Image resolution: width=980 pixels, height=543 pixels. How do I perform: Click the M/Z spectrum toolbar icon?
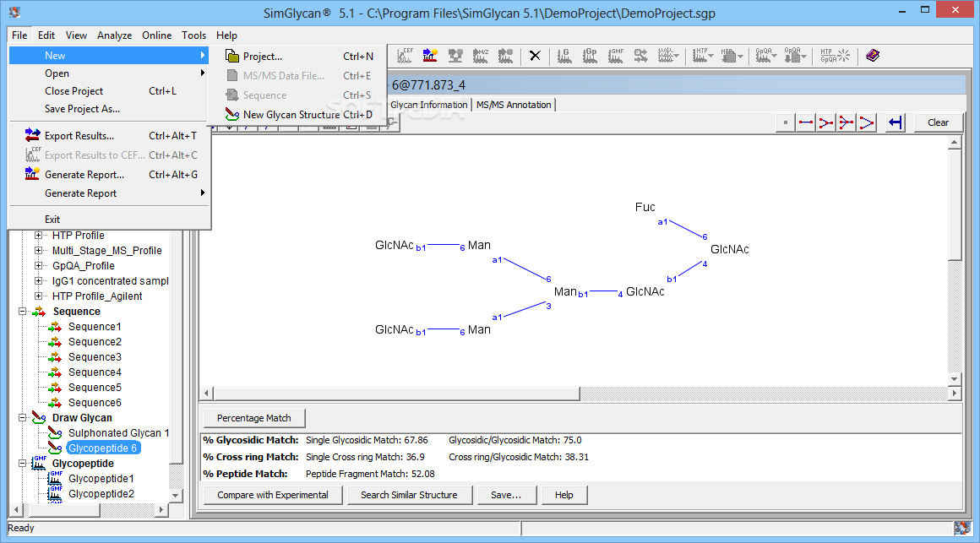tap(480, 56)
